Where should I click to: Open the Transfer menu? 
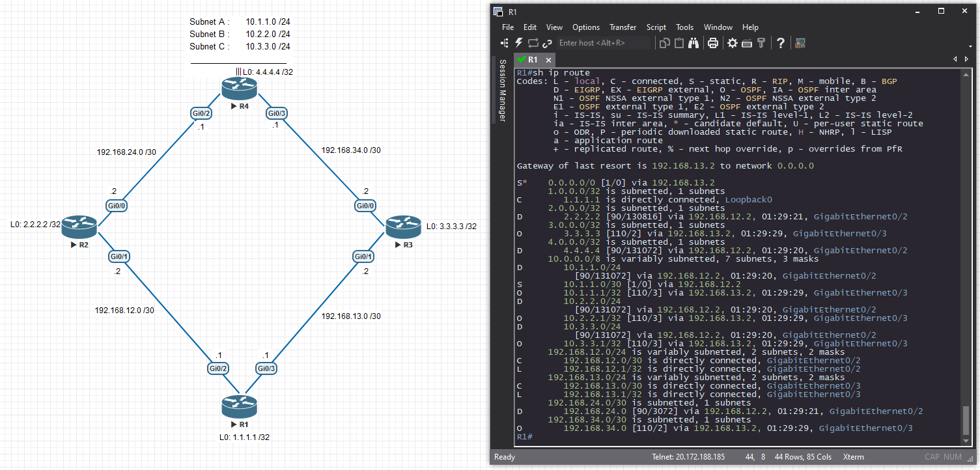click(623, 27)
